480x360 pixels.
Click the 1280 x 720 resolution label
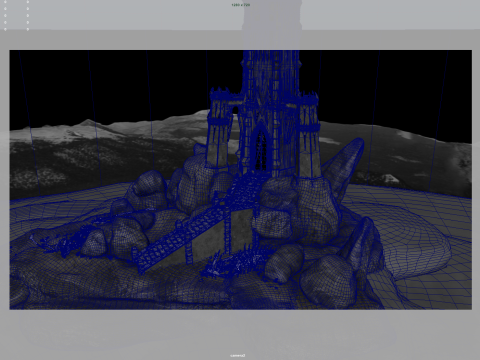click(241, 5)
